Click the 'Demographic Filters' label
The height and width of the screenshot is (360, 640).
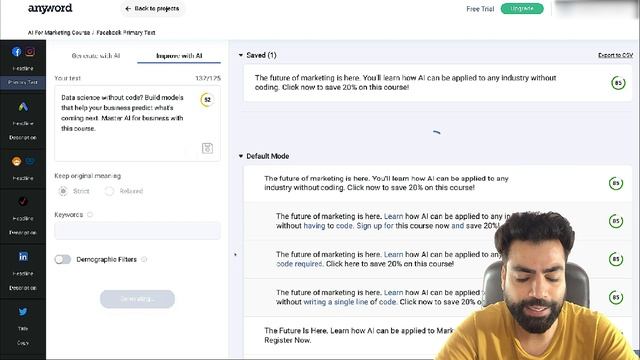pos(107,260)
